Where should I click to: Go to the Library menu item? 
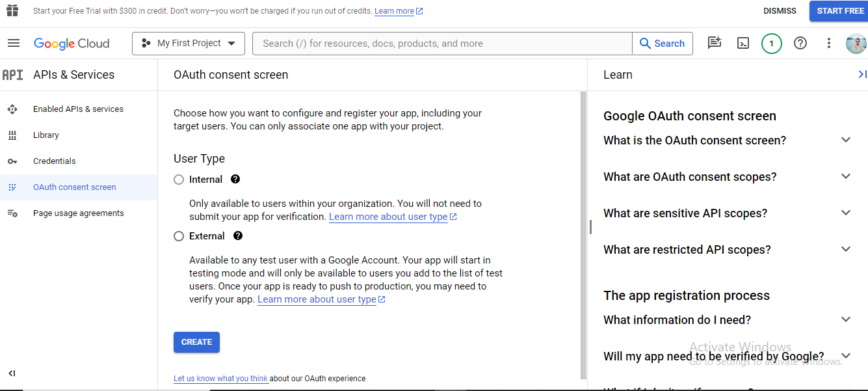pyautogui.click(x=79, y=135)
